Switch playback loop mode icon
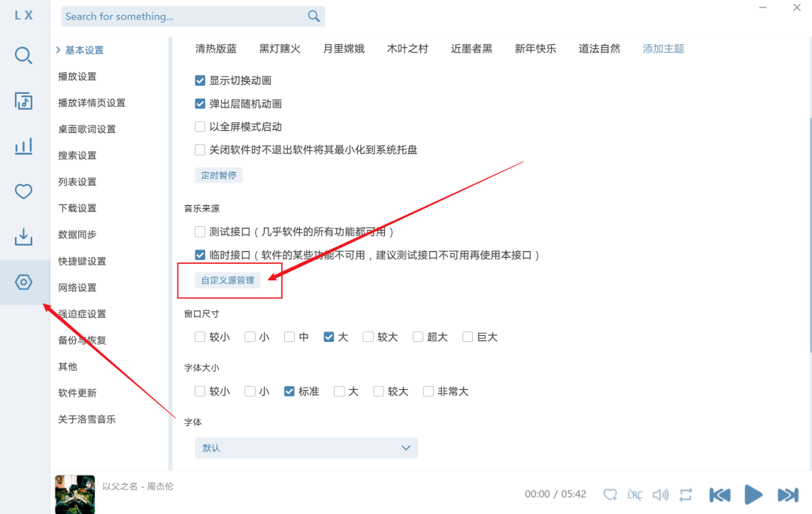The width and height of the screenshot is (812, 514). pos(686,494)
